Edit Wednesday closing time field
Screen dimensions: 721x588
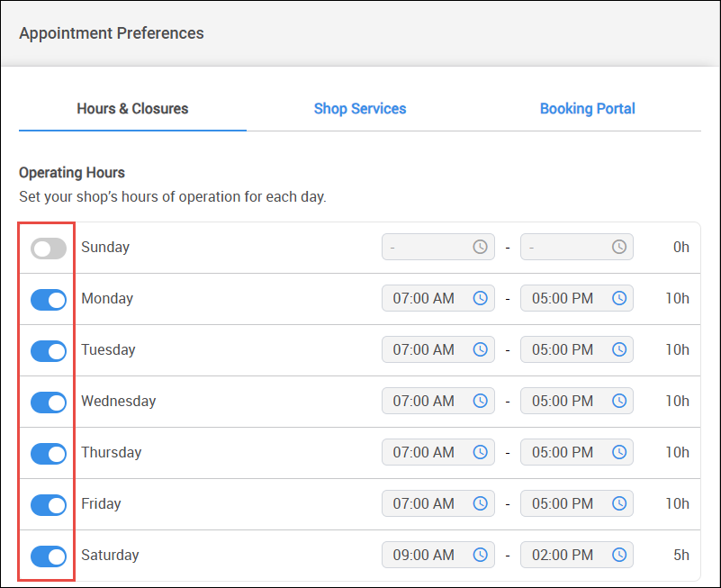point(577,401)
